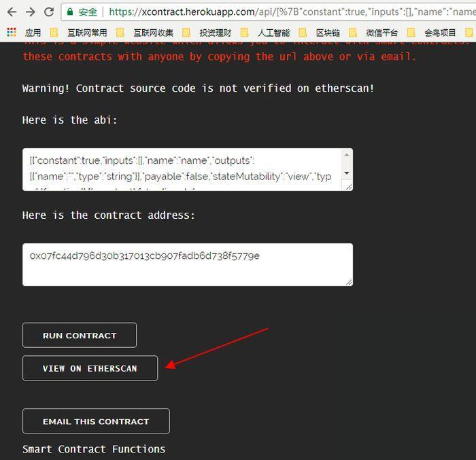Click the RUN CONTRACT button
476x460 pixels.
tap(80, 335)
